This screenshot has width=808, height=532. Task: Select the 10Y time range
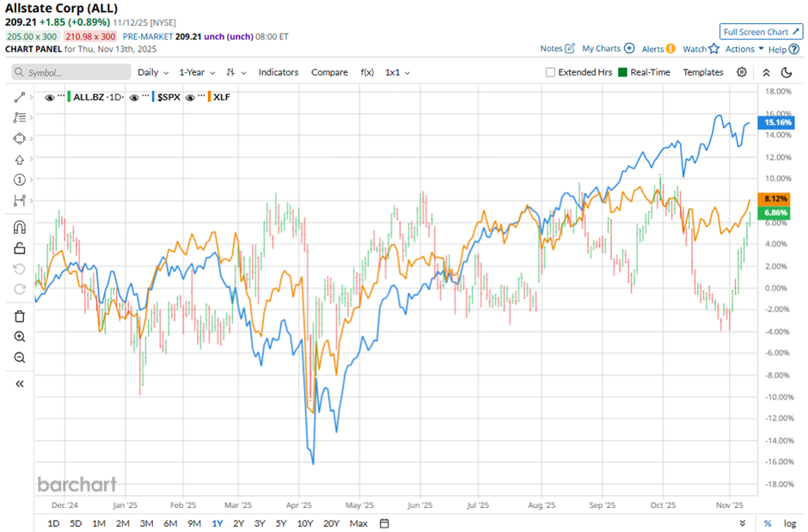[305, 523]
